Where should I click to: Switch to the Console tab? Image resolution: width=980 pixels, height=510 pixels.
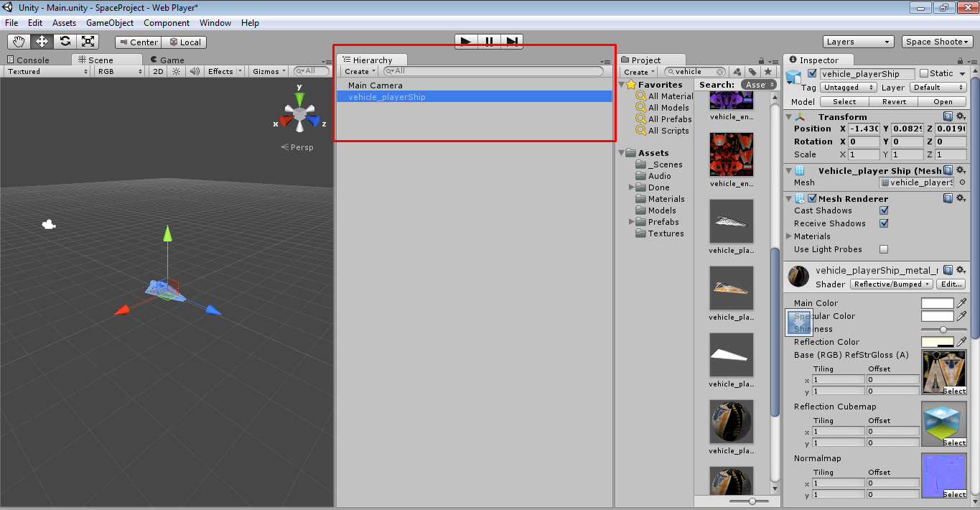[28, 60]
